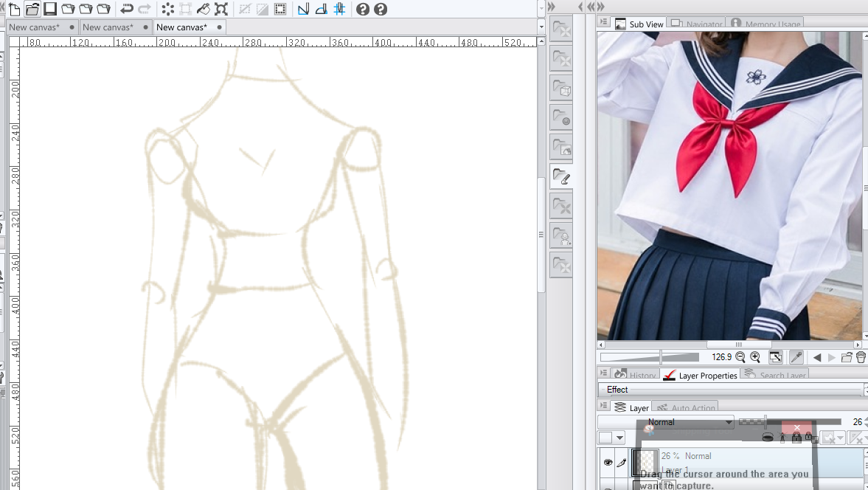Click Layer 1 pen editing indicator
Image resolution: width=868 pixels, height=490 pixels.
pos(621,462)
